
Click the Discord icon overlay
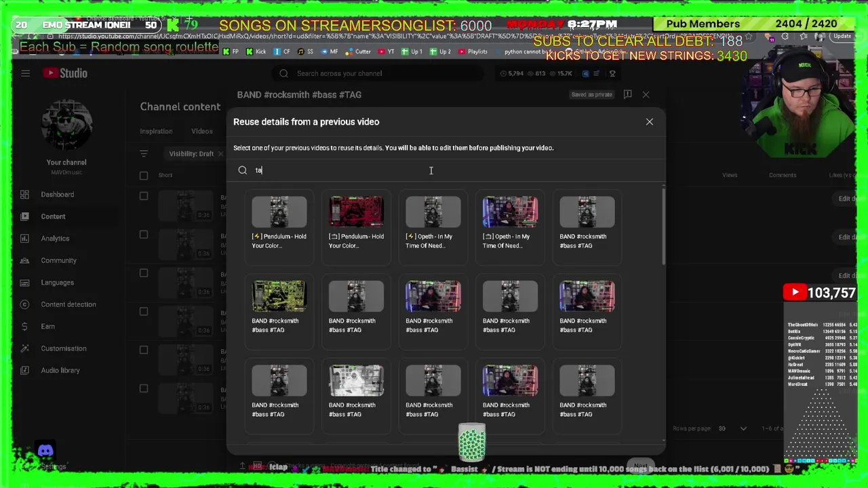(x=45, y=451)
